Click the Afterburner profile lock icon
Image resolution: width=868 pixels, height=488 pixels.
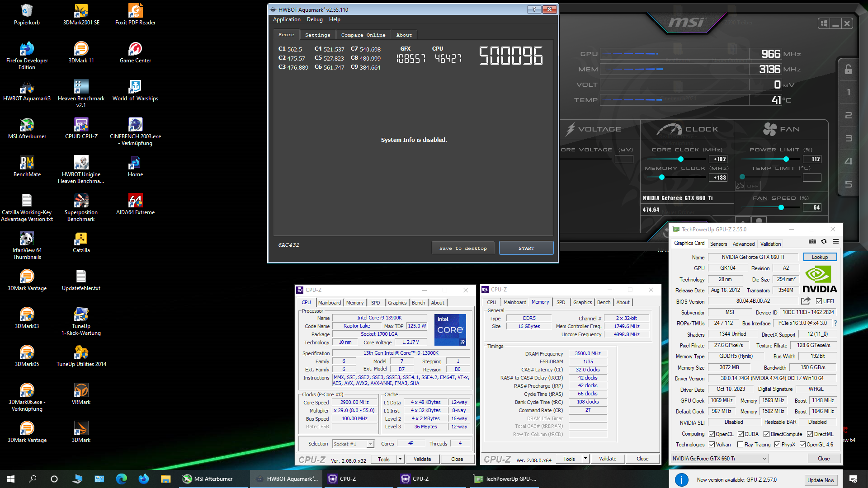tap(848, 69)
